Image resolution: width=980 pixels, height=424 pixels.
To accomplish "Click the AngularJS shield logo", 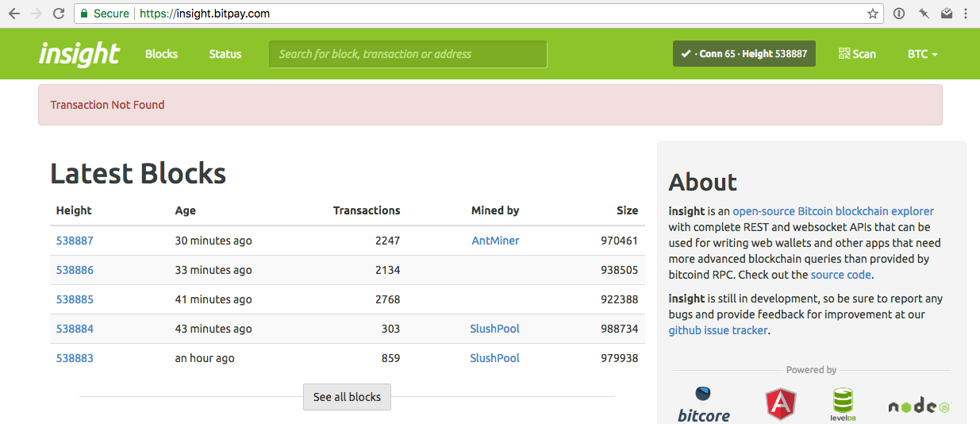I will pyautogui.click(x=780, y=405).
